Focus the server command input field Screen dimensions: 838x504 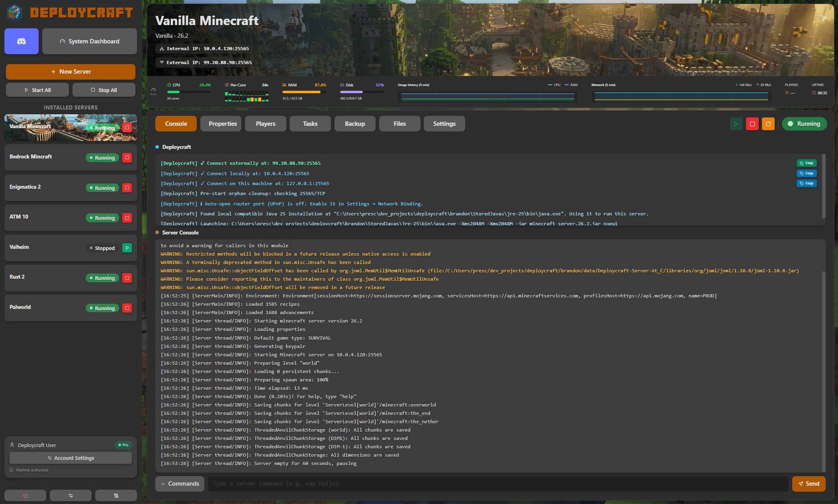[498, 484]
